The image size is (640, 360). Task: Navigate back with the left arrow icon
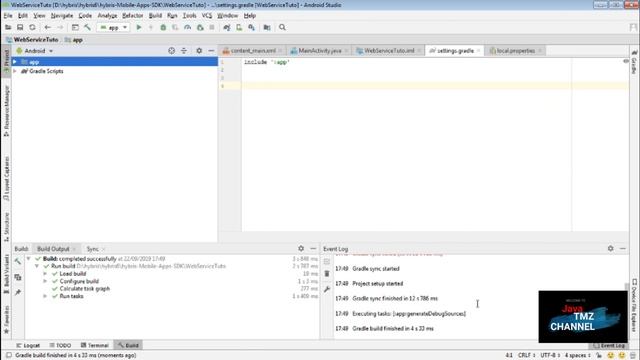pyautogui.click(x=48, y=27)
